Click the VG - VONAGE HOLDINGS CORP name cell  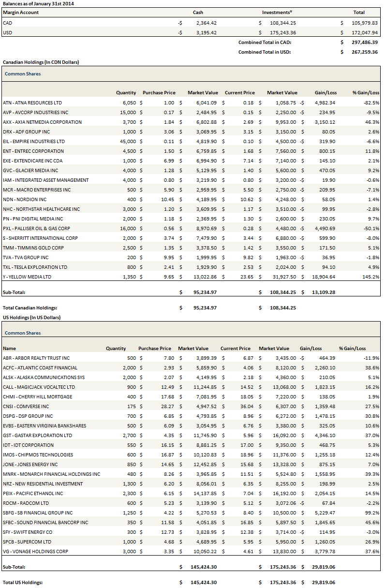tap(36, 551)
